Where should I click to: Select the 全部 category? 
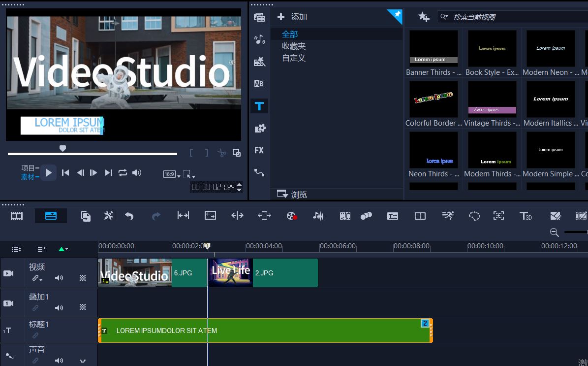pyautogui.click(x=290, y=34)
